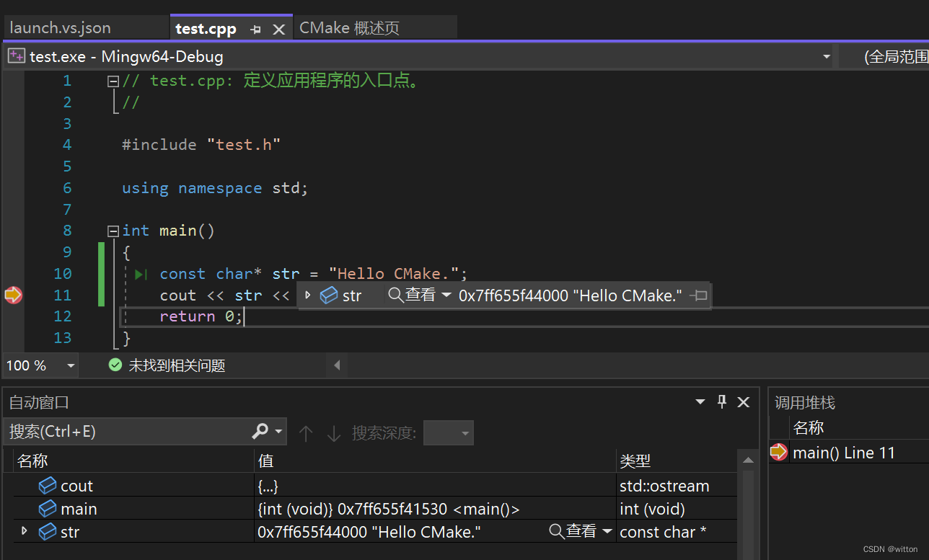Image resolution: width=929 pixels, height=560 pixels.
Task: Click the yellow frame arrow beside main() Line 11
Action: (778, 452)
